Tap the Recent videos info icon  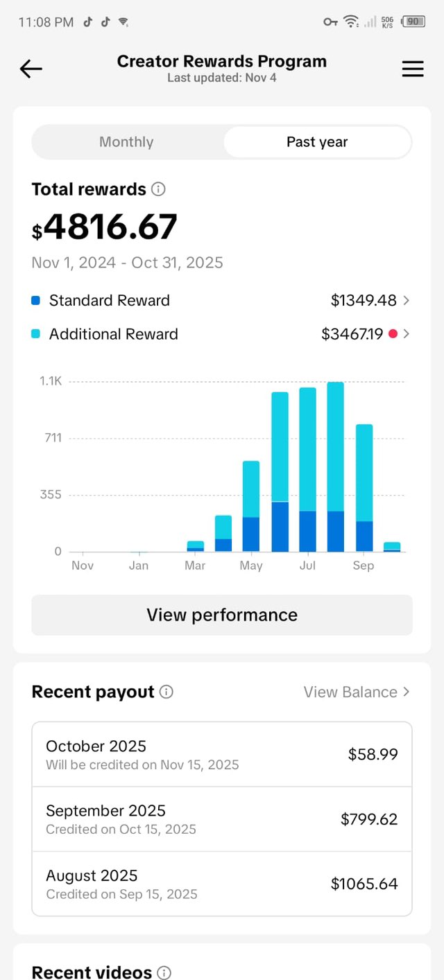(x=164, y=972)
